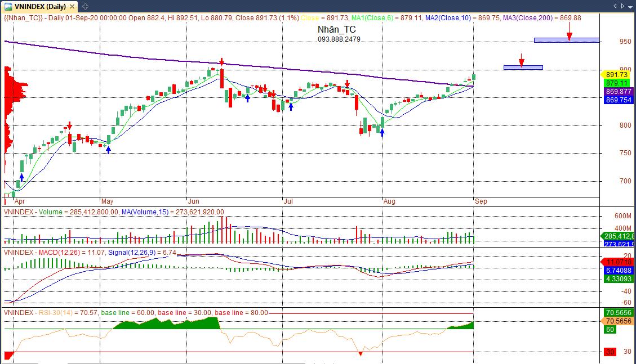Click the MA1(Close,6) = 879.11 legend

(x=386, y=18)
